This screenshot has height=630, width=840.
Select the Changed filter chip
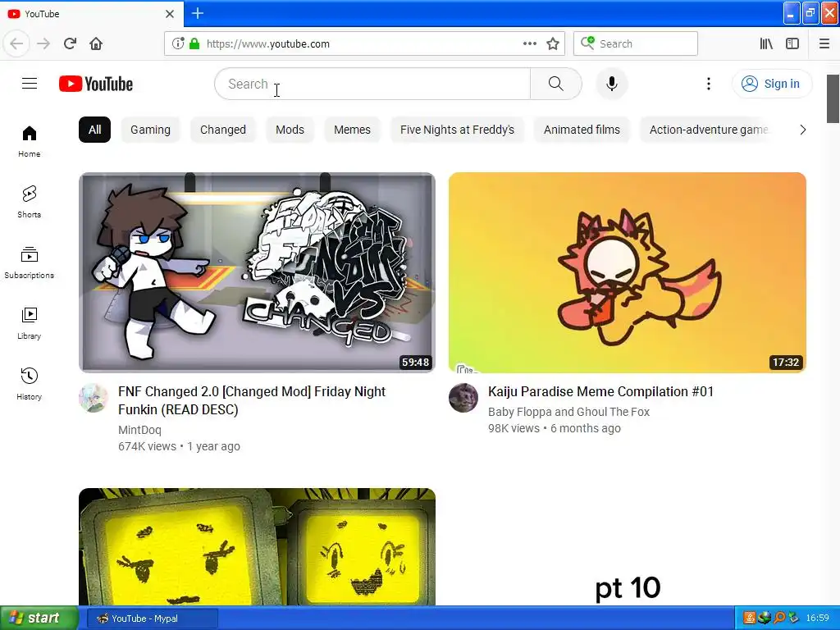(223, 130)
